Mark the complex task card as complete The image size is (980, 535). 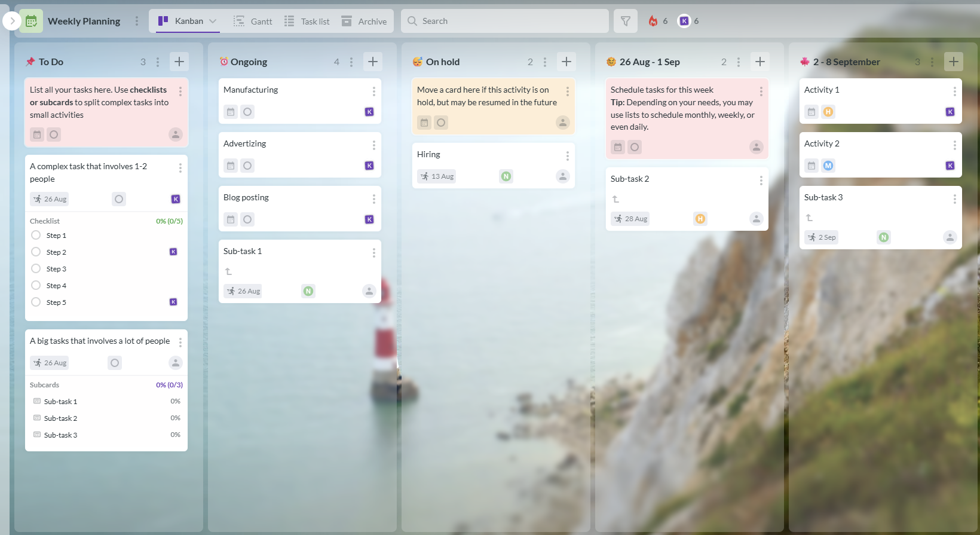119,199
